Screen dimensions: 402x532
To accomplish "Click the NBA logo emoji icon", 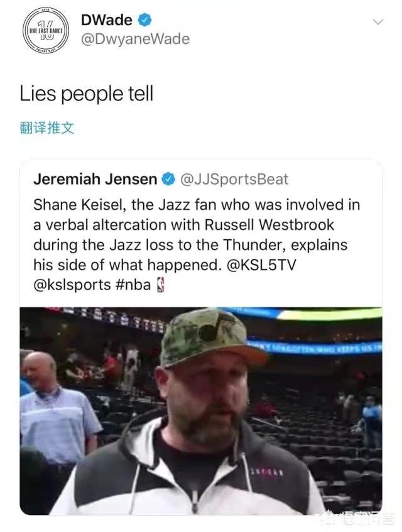I will (x=160, y=285).
